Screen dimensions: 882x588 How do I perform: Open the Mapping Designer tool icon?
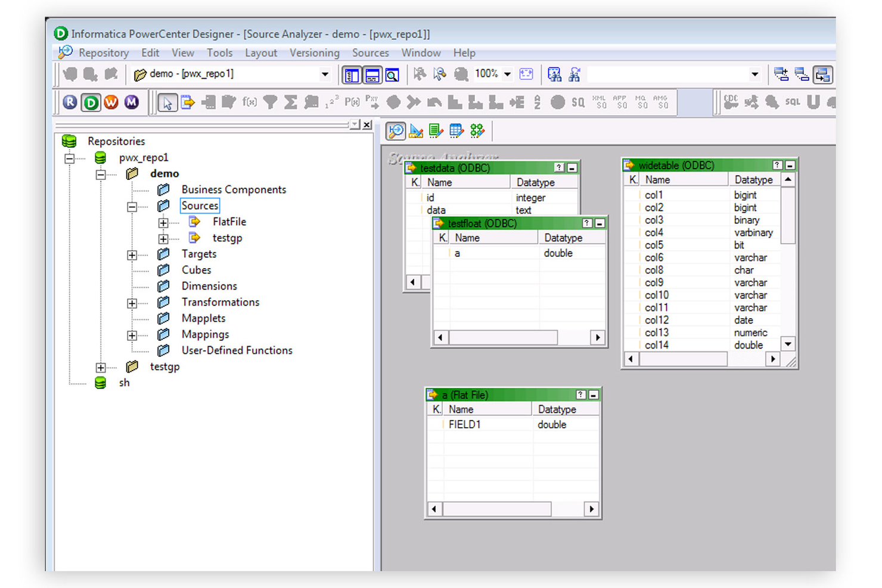477,130
